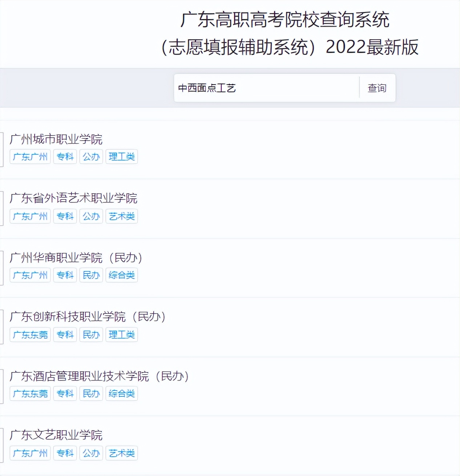Select the 艺术类 tag under 广东文艺职业学院

121,453
